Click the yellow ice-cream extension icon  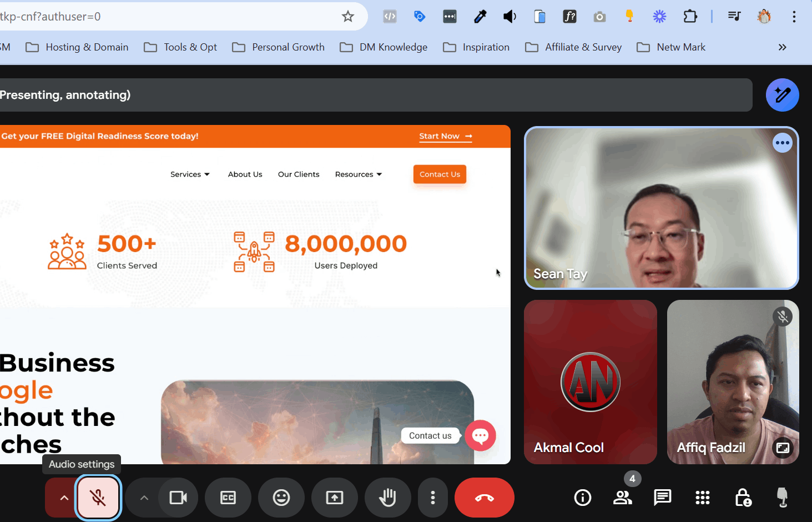point(629,17)
